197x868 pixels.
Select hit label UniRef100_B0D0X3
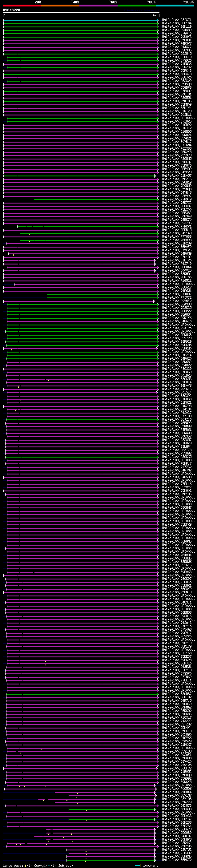coord(176,572)
